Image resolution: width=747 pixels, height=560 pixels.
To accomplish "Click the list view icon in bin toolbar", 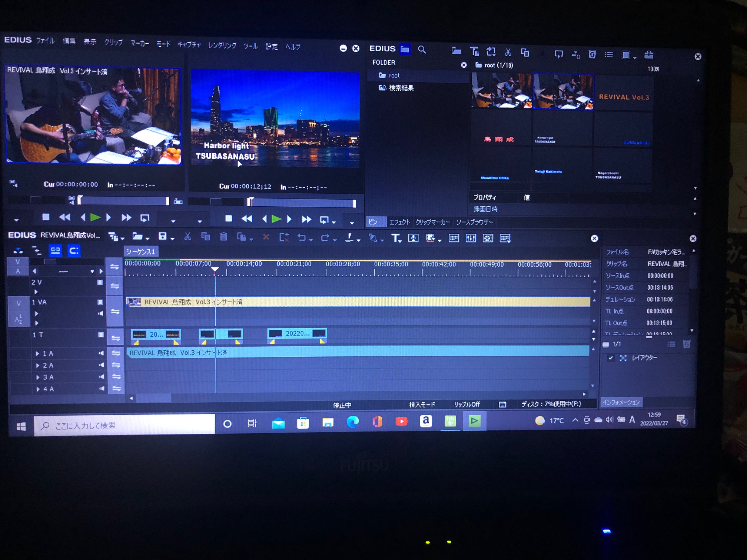I will click(609, 54).
